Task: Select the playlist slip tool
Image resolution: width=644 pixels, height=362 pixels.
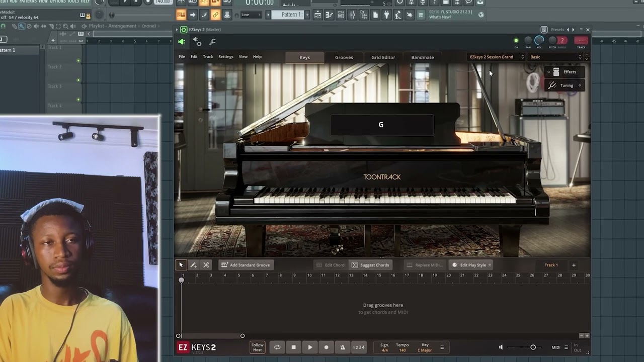Action: (43, 26)
